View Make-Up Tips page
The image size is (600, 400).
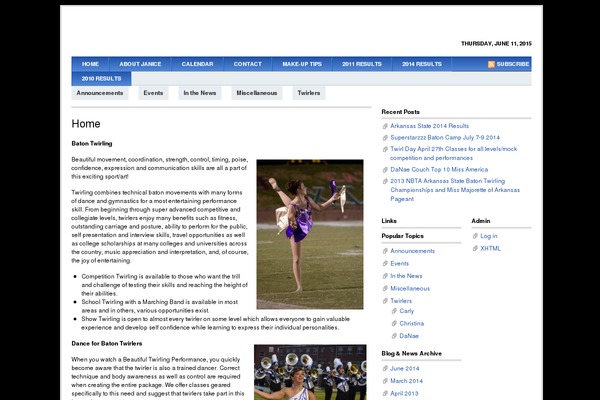(302, 64)
